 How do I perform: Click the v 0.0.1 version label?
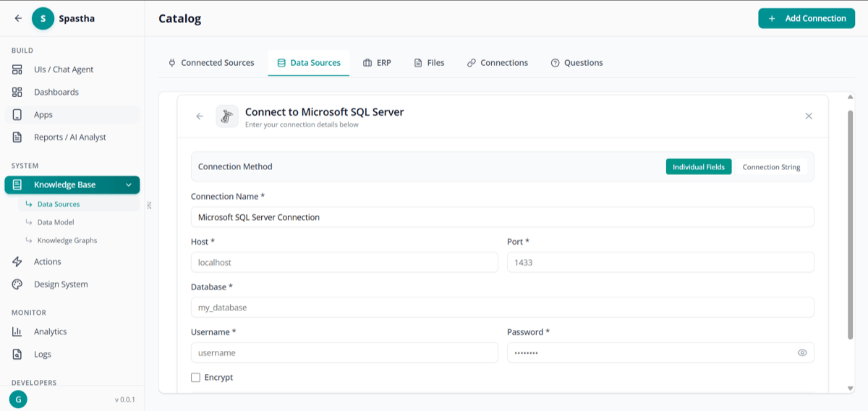124,399
